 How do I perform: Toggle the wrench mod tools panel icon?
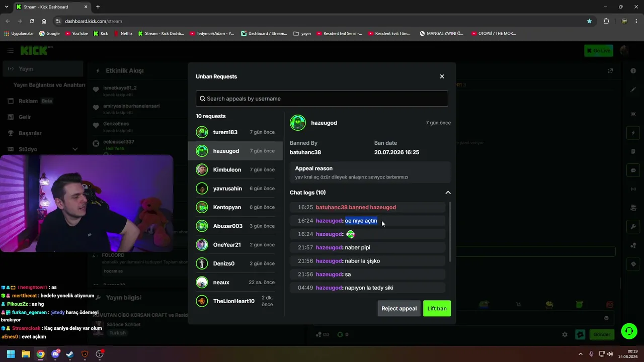[x=633, y=227]
